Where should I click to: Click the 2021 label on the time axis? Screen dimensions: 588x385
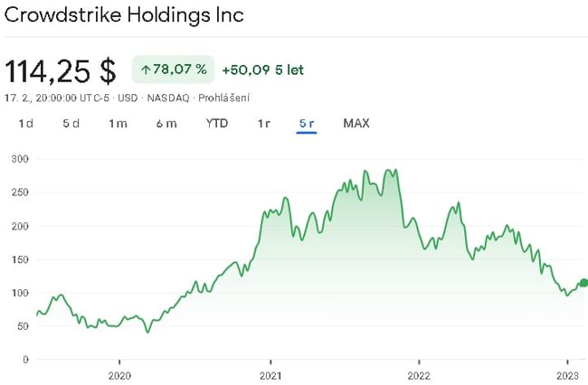coord(270,374)
